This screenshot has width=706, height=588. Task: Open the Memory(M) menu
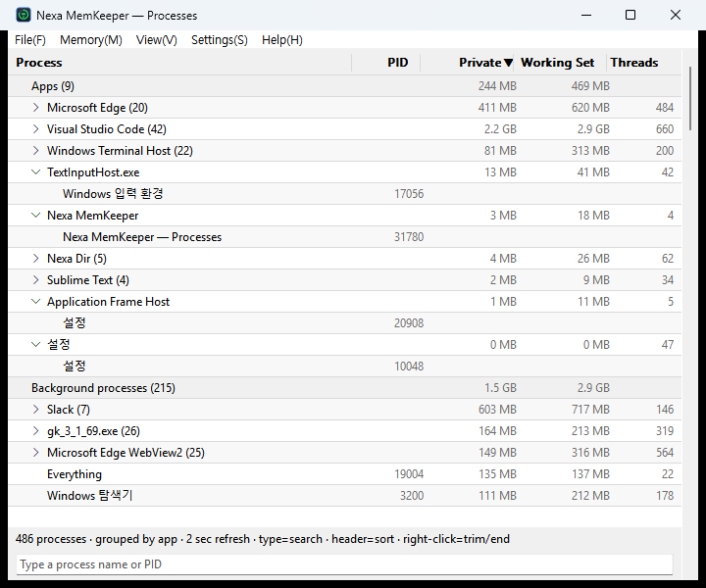[91, 40]
